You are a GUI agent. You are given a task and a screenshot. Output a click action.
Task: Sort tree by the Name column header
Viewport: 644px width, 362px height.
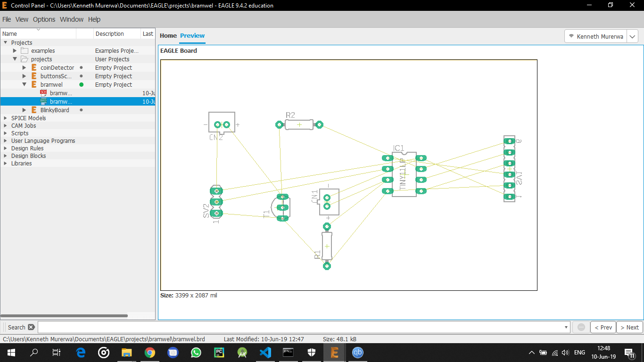point(38,33)
